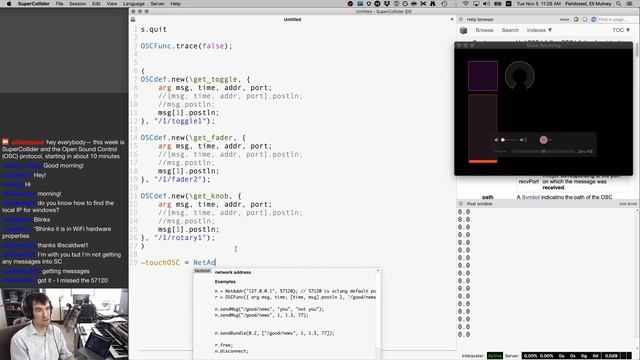Click the Untitled document tab
This screenshot has height=360, width=640.
[292, 19]
